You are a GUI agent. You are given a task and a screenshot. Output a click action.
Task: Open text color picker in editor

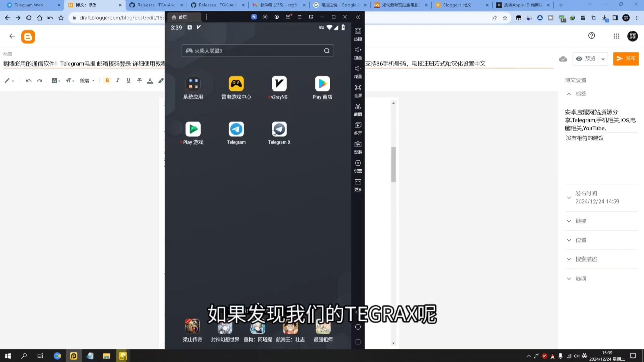click(x=150, y=80)
